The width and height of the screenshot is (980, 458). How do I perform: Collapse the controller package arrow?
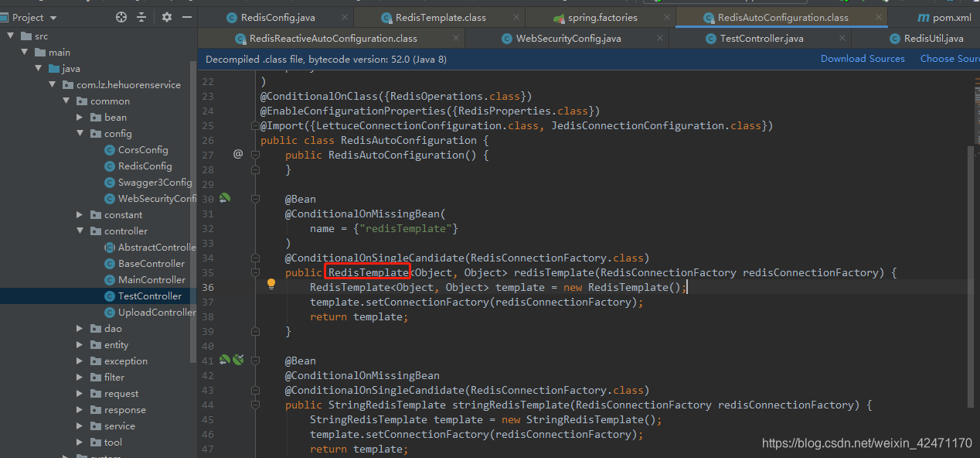(80, 231)
